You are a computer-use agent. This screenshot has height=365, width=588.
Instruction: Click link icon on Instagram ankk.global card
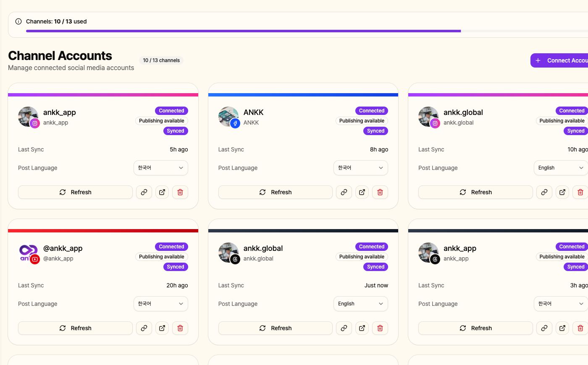click(544, 192)
